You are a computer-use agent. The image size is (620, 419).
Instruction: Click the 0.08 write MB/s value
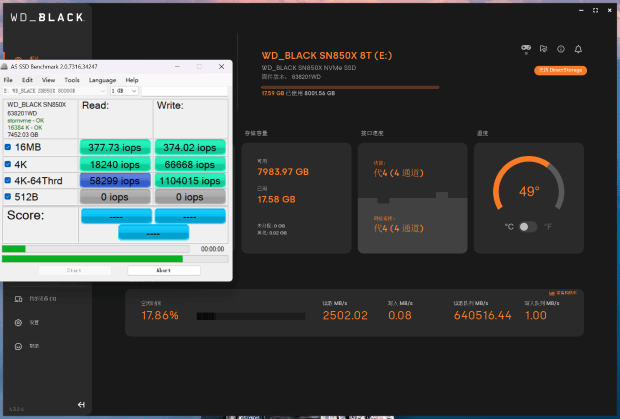point(400,315)
